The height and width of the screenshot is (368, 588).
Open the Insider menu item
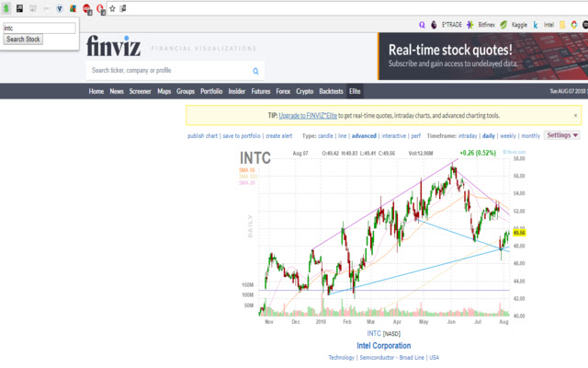click(x=237, y=91)
